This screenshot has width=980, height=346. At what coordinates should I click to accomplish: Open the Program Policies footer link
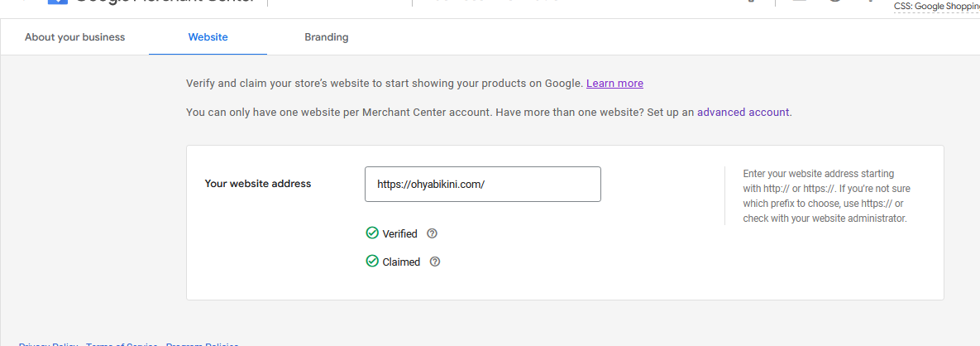202,344
